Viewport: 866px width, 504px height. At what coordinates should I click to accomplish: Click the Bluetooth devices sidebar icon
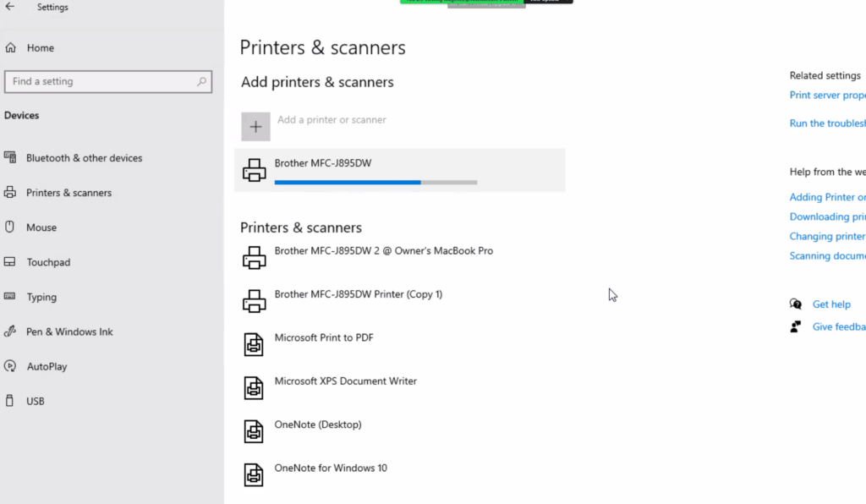click(x=10, y=157)
